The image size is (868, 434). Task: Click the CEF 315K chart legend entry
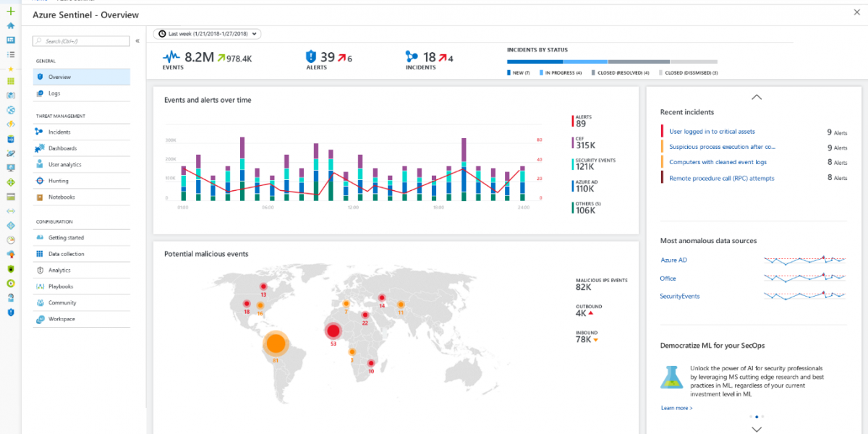click(x=584, y=143)
